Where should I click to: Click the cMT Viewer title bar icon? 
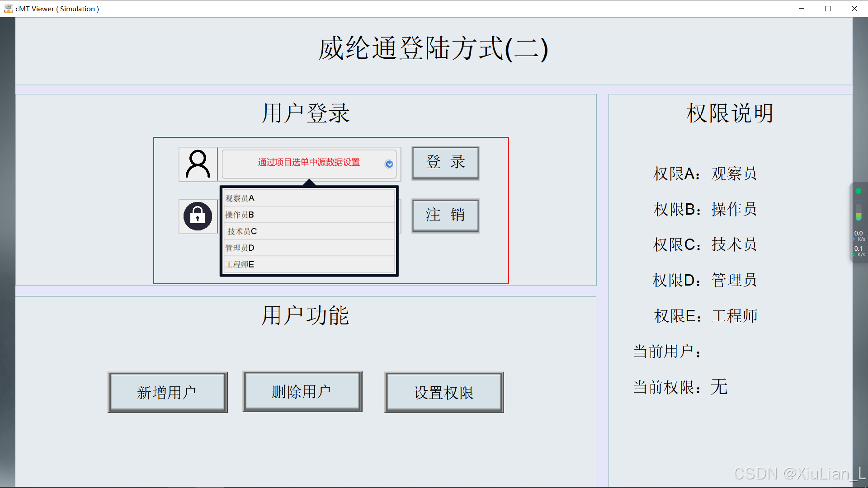(8, 9)
